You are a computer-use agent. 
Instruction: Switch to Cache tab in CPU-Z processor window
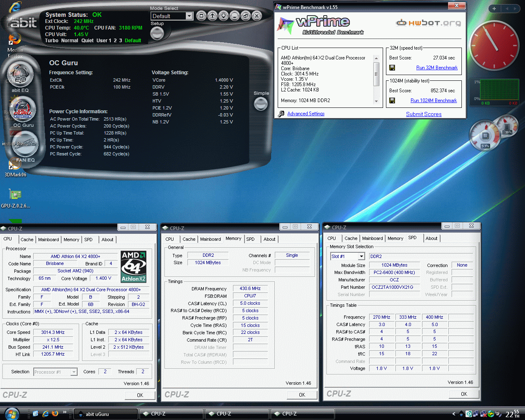[x=27, y=240]
